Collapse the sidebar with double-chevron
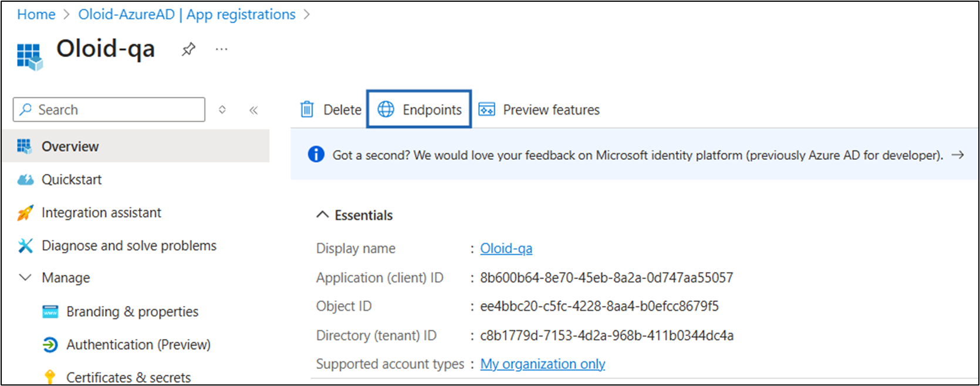Image resolution: width=980 pixels, height=386 pixels. tap(254, 110)
